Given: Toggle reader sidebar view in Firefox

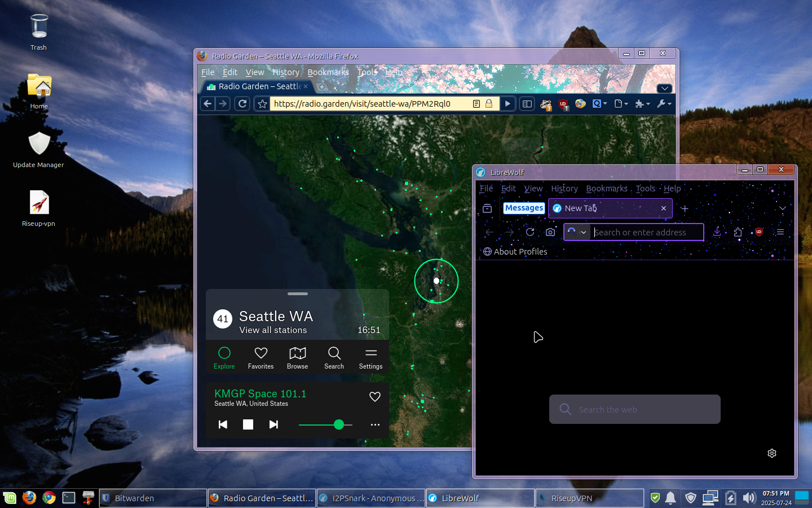Looking at the screenshot, I should [527, 104].
